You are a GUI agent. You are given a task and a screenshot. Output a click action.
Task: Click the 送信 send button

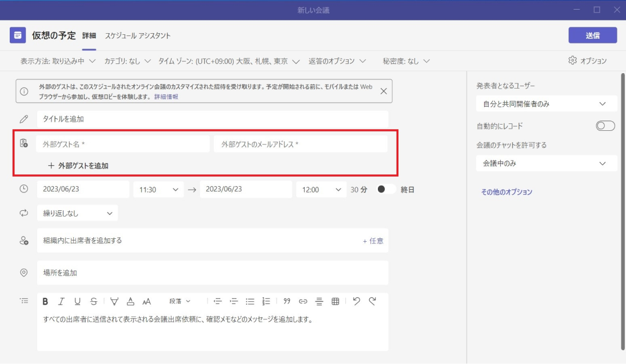[x=593, y=35]
